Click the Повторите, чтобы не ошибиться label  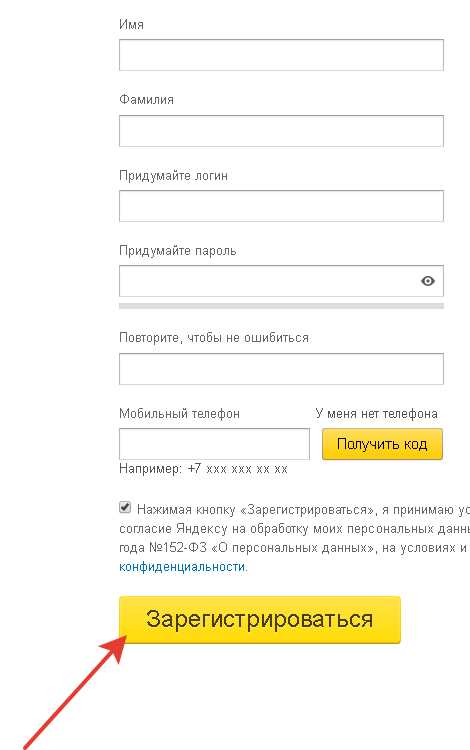[214, 338]
